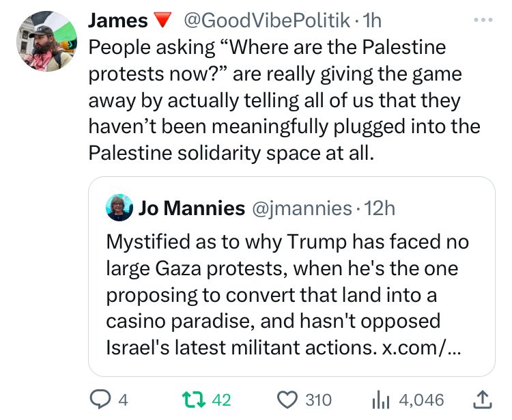512x420 pixels.
Task: Click Jo Mannies' small avatar
Action: [x=119, y=208]
